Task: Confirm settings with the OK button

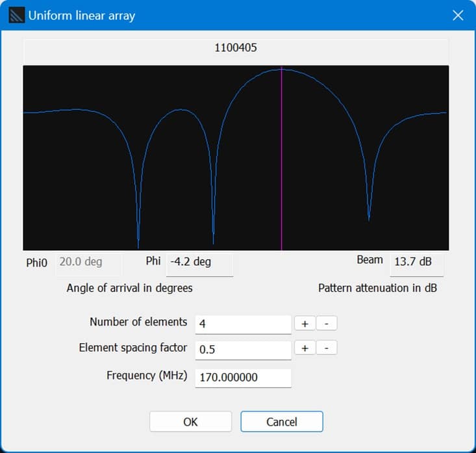Action: [x=190, y=422]
